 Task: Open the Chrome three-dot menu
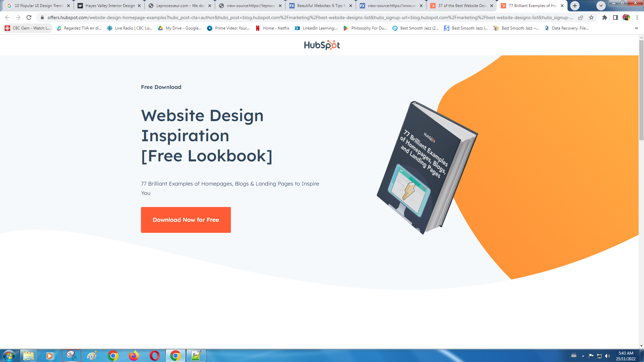[x=637, y=17]
